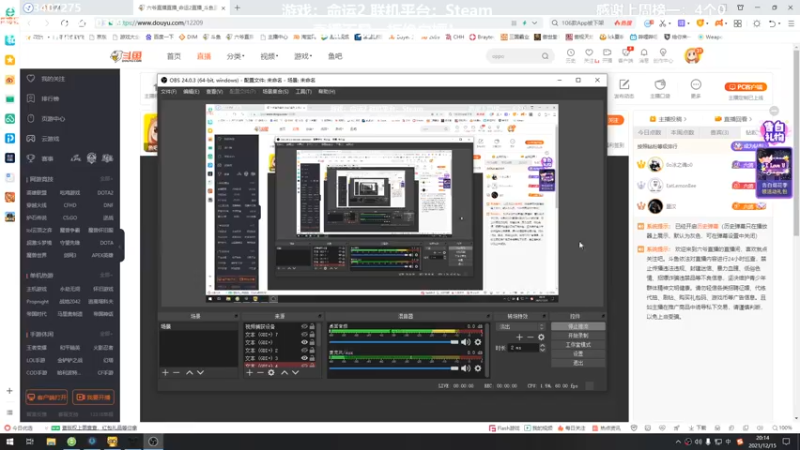
Task: Open the 麦克风/Aux audio settings gear
Action: tap(478, 368)
